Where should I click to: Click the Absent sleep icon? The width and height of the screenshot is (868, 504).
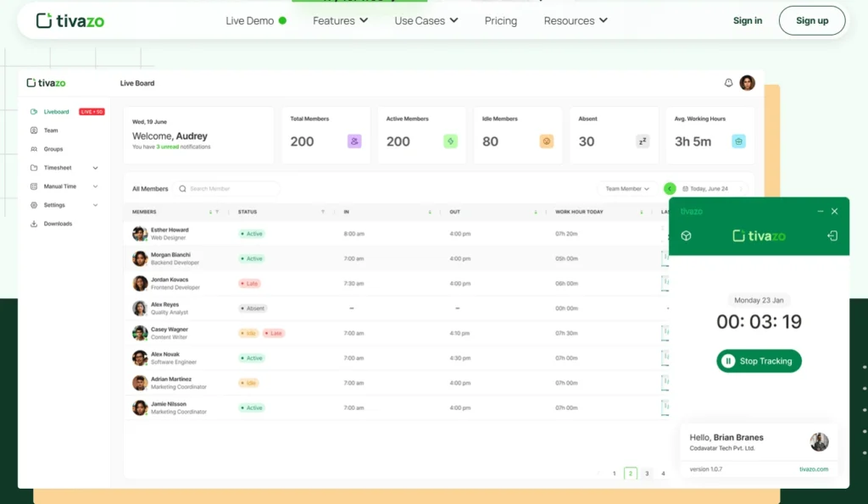click(x=643, y=141)
